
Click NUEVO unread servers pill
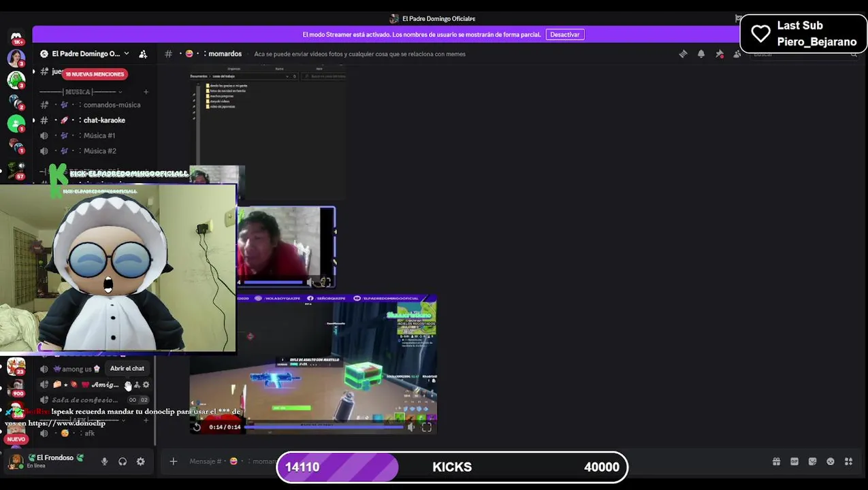pyautogui.click(x=16, y=440)
